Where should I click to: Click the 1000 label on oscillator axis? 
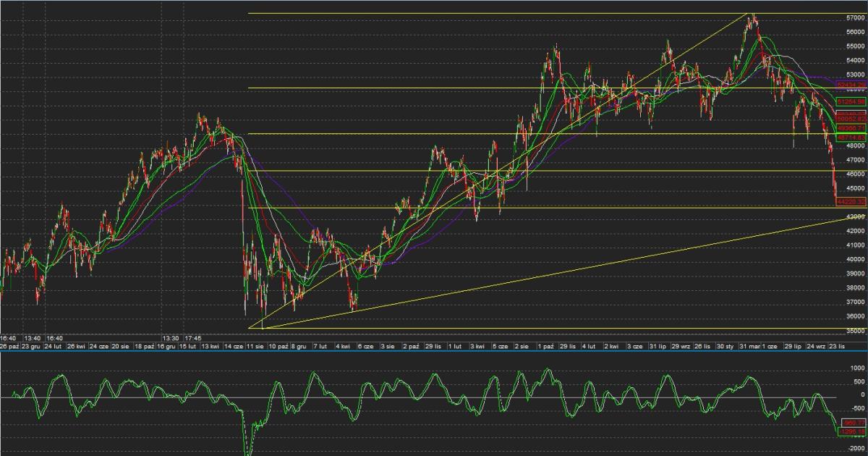tap(856, 368)
